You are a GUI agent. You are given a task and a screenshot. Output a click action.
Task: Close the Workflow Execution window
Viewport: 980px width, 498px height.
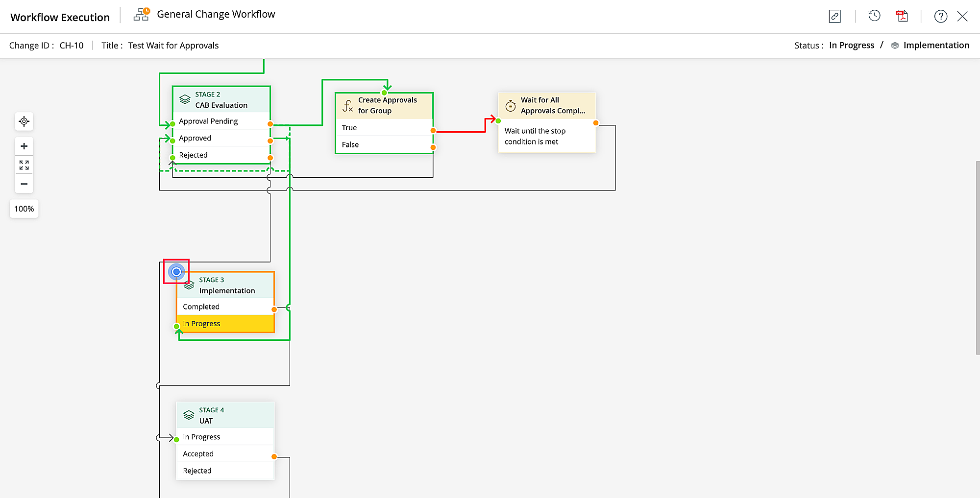pos(962,17)
